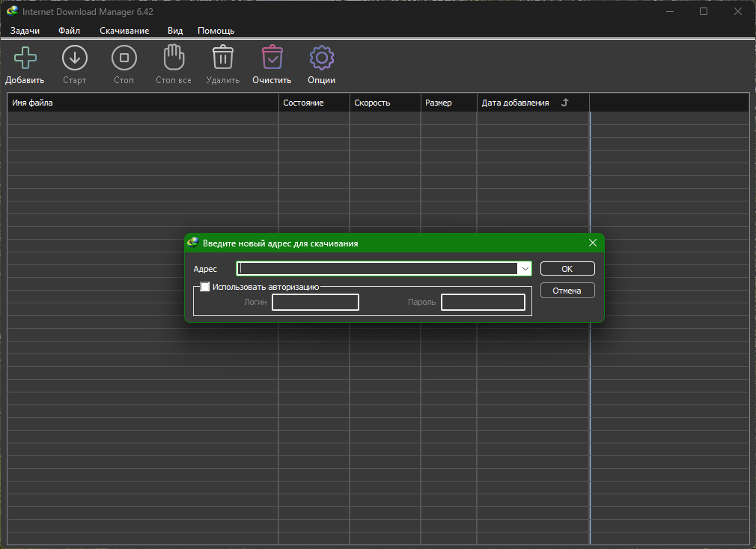Open the Задачи menu
756x549 pixels.
[x=25, y=31]
